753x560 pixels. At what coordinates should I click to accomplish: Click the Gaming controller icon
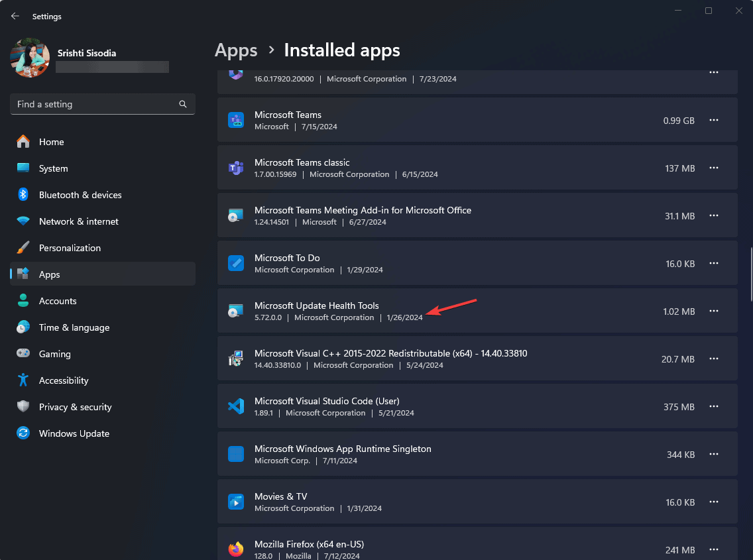pyautogui.click(x=23, y=353)
